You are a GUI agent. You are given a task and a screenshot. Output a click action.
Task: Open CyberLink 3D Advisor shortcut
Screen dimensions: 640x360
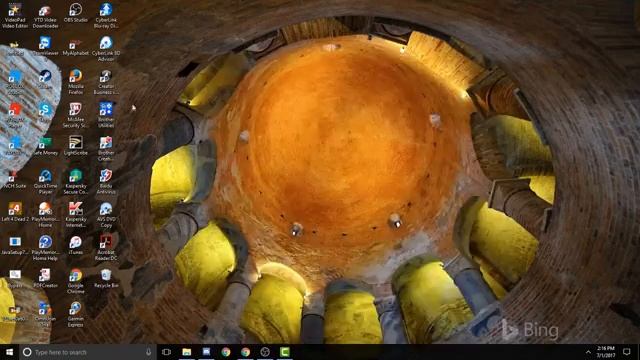click(106, 49)
